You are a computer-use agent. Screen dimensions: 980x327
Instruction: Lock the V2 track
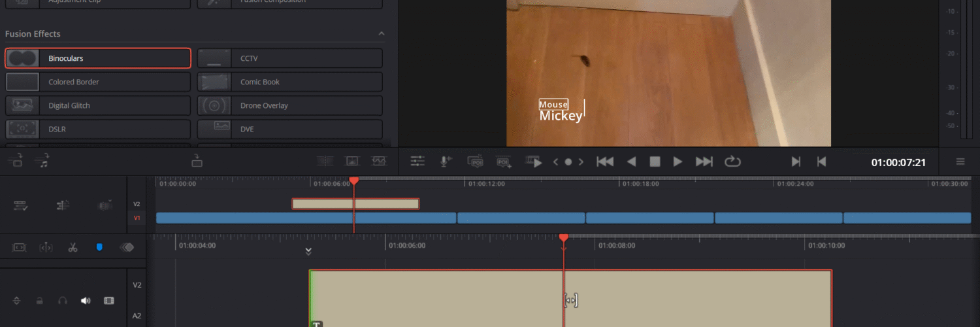click(40, 301)
